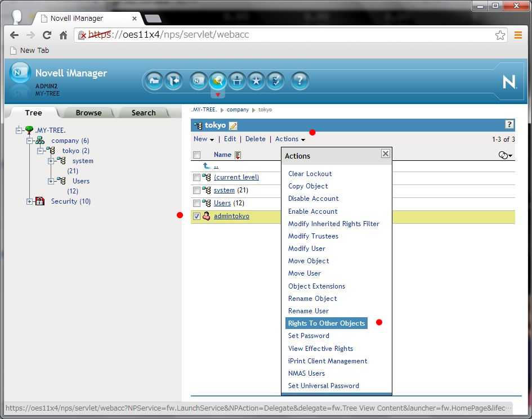Click the exit/logout toolbar icon

click(173, 80)
